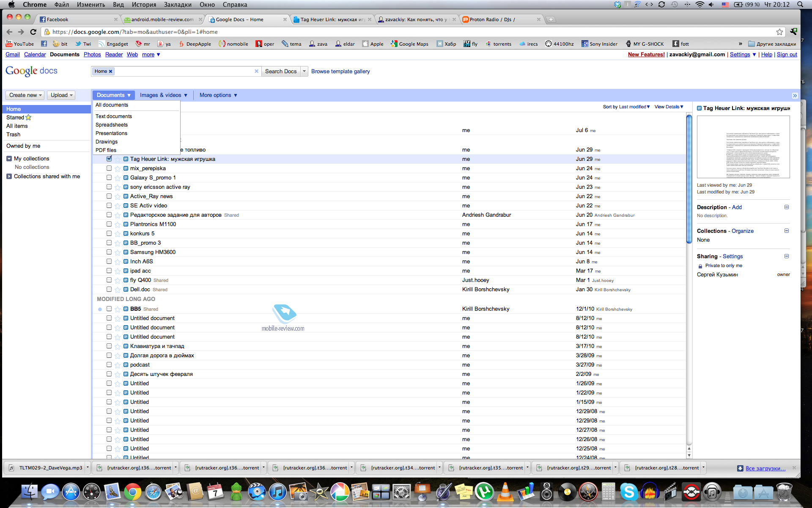Screen dimensions: 812x508
Task: Switch to the Proton Radio tab
Action: [x=501, y=19]
